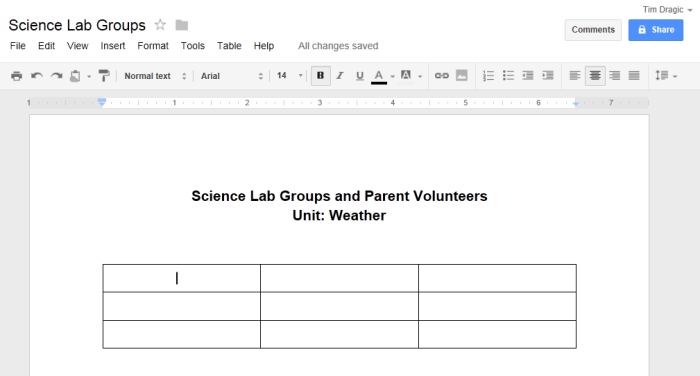Image resolution: width=700 pixels, height=376 pixels.
Task: Click the Print icon
Action: click(17, 76)
